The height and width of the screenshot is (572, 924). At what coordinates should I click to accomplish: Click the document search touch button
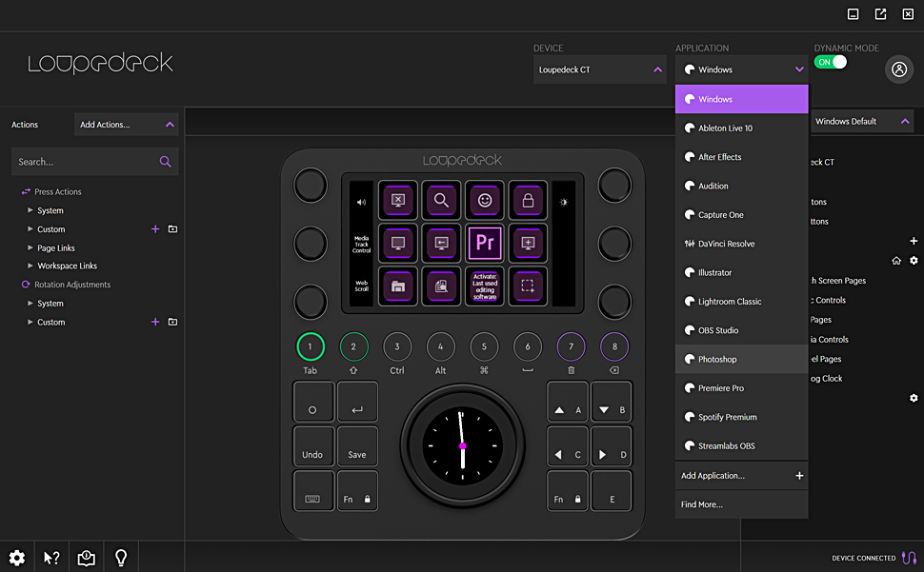(x=441, y=286)
